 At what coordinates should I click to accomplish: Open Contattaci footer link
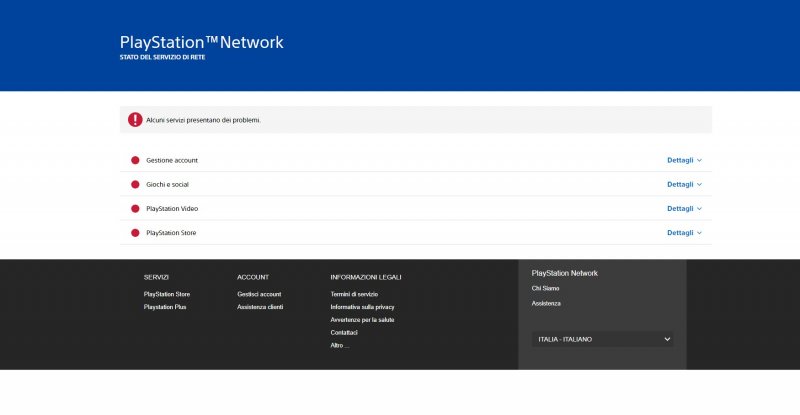click(344, 332)
